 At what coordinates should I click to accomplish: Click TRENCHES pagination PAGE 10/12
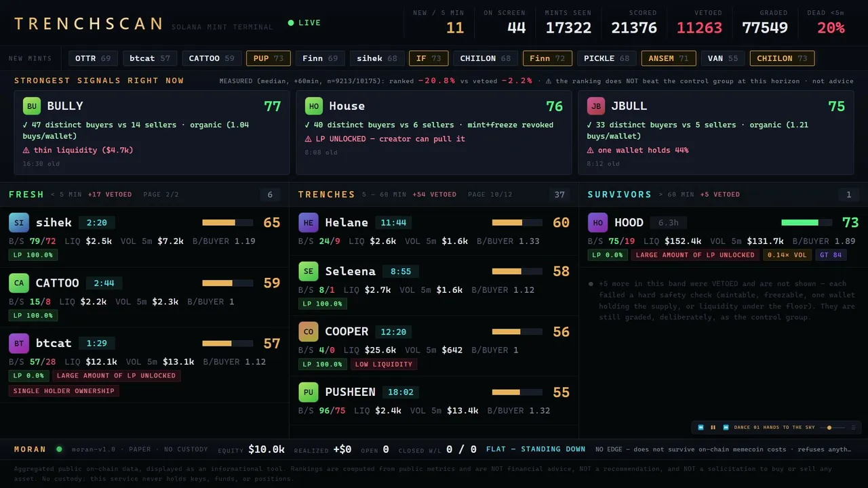(x=490, y=195)
